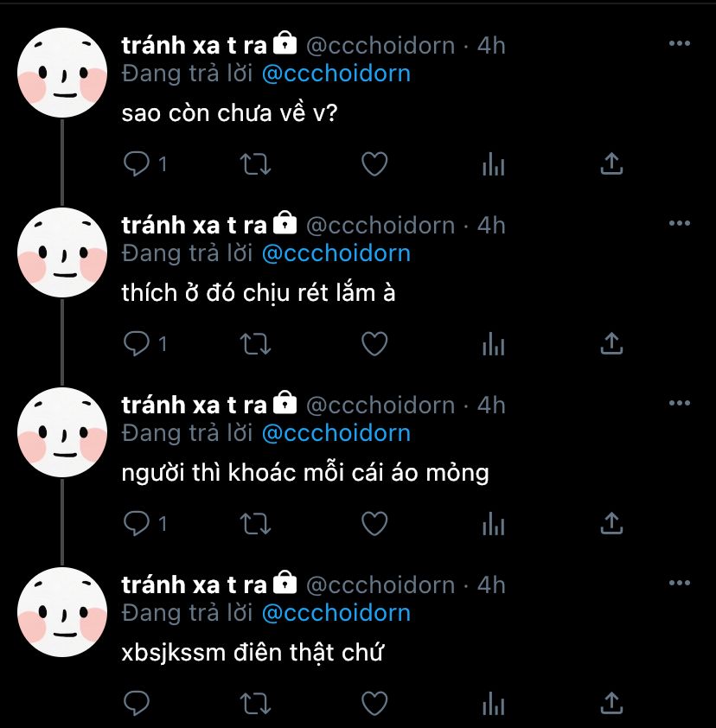This screenshot has height=728, width=716.
Task: Reply to the "sao còn chưa về v?" tweet
Action: coord(136,164)
